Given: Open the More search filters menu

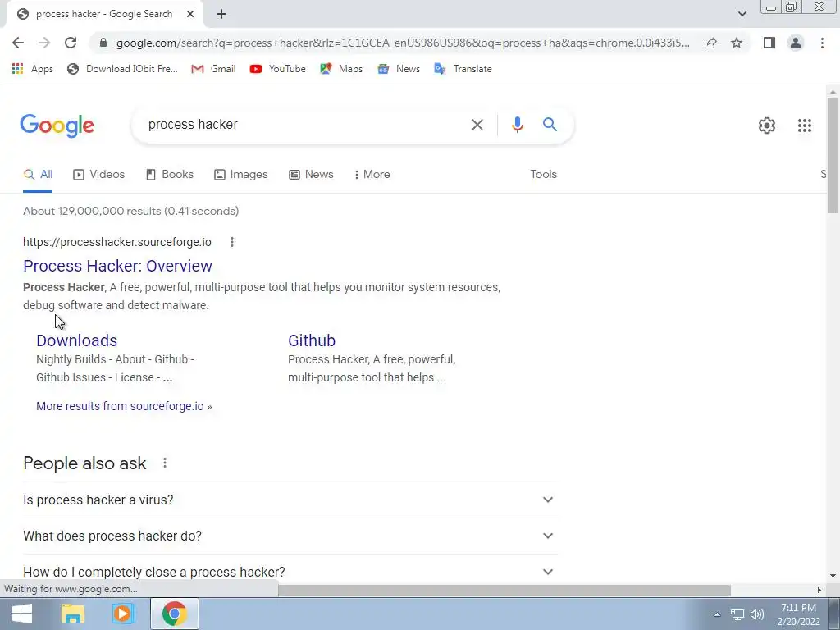Looking at the screenshot, I should pos(372,174).
